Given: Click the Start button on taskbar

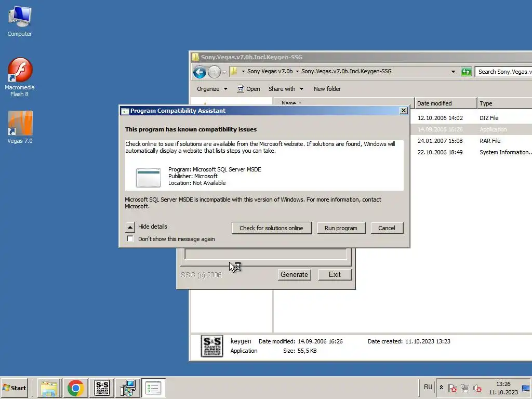Looking at the screenshot, I should (x=15, y=388).
